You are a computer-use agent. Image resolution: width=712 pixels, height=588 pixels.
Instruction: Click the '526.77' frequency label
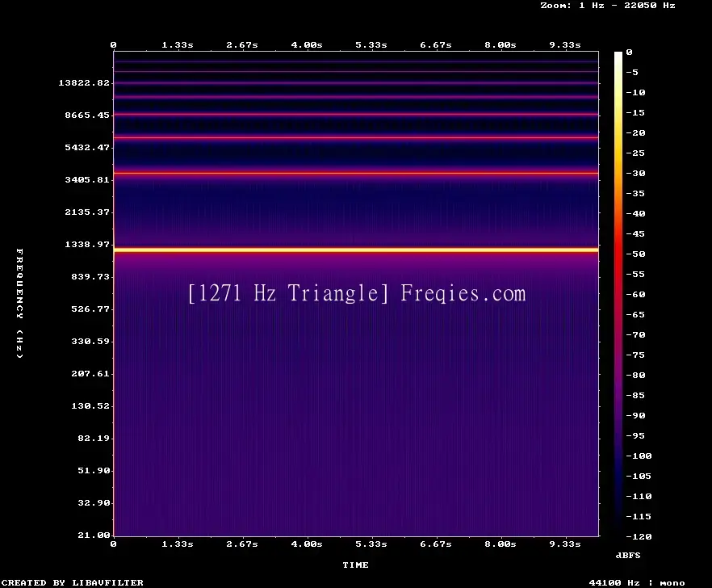click(90, 309)
